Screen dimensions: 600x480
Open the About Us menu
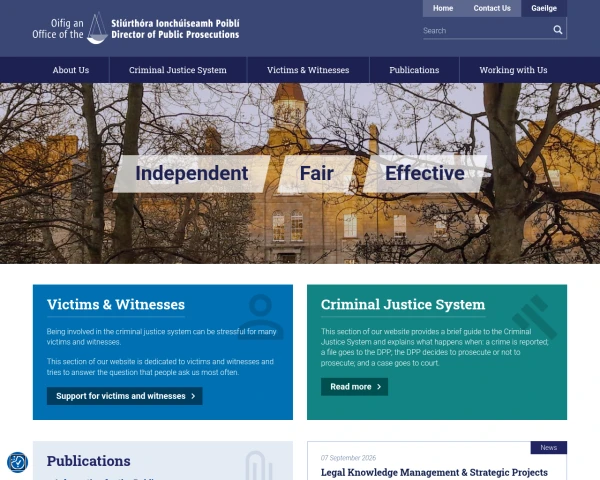click(x=71, y=70)
